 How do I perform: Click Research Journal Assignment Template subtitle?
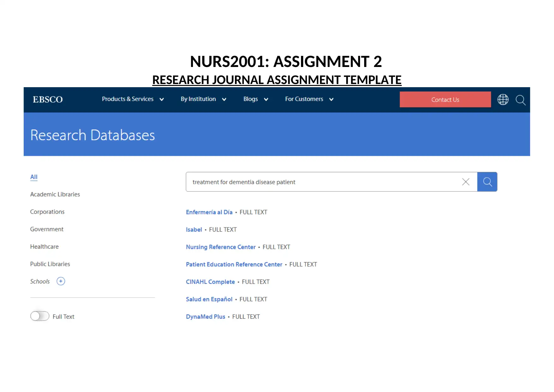pyautogui.click(x=277, y=80)
